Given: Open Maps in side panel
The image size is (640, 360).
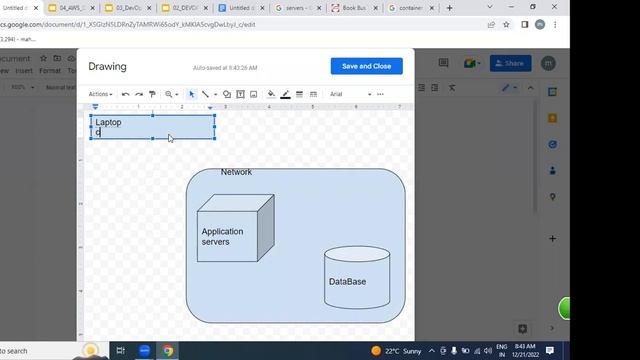Looking at the screenshot, I should (x=552, y=197).
